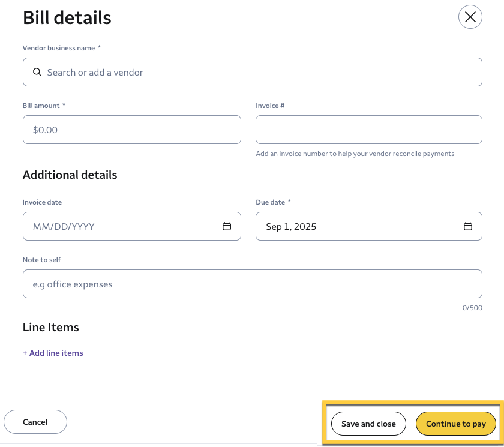Focus the 'Search or add a vendor' field
Image resolution: width=504 pixels, height=447 pixels.
coord(252,72)
